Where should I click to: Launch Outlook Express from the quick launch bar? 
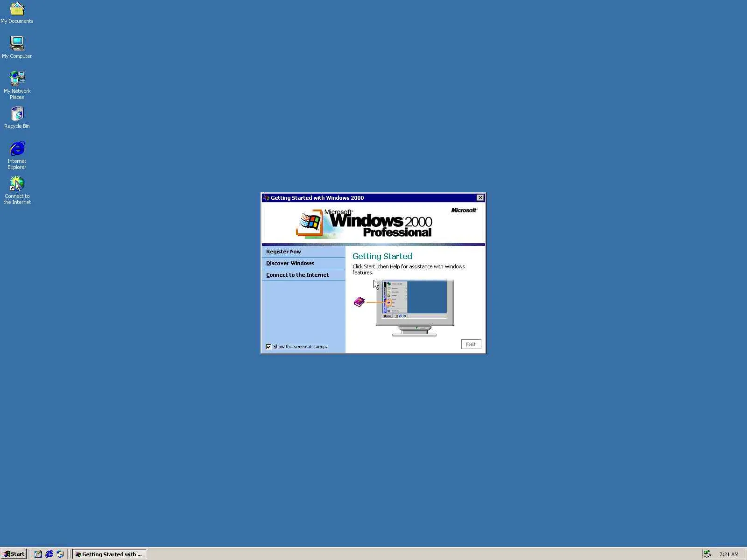point(60,554)
